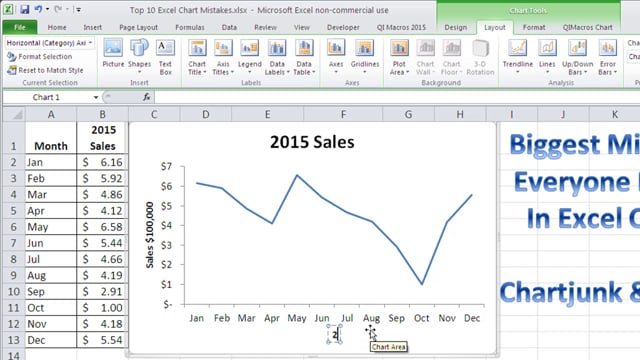Open the Shapes gallery
The image size is (640, 360).
[139, 57]
